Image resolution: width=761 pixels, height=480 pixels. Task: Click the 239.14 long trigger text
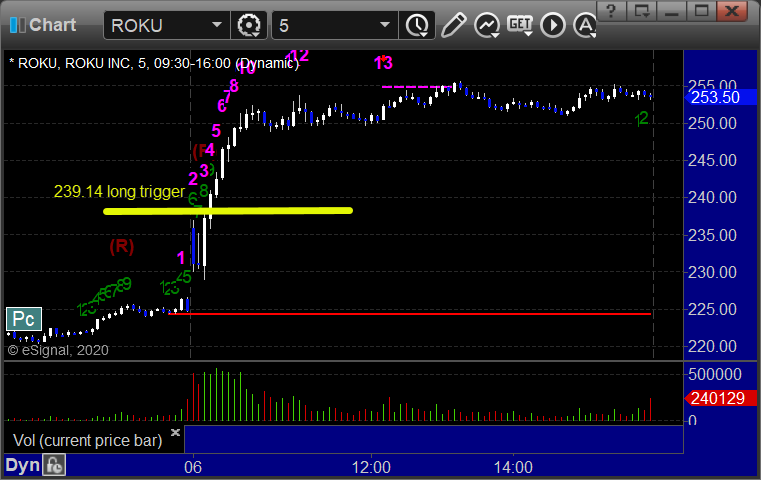pos(119,191)
